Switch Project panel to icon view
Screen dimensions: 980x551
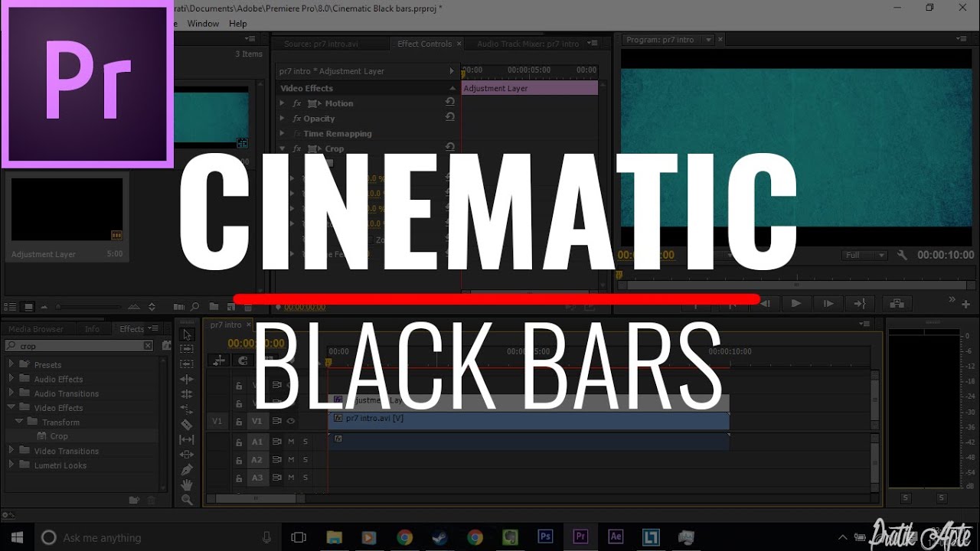coord(28,306)
